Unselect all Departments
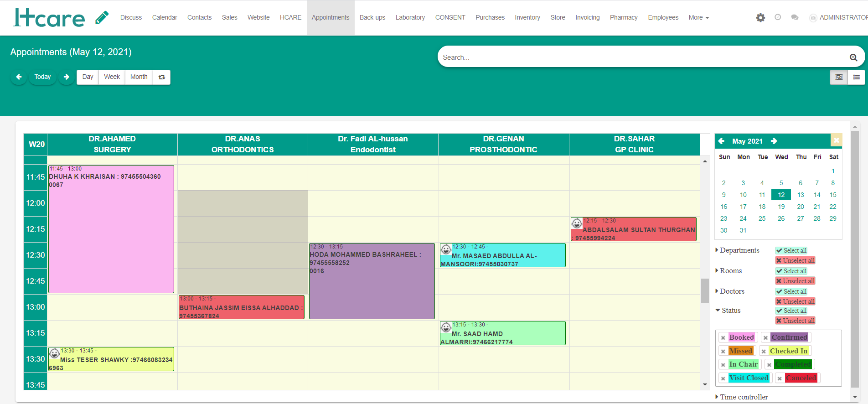868x404 pixels. pyautogui.click(x=795, y=260)
